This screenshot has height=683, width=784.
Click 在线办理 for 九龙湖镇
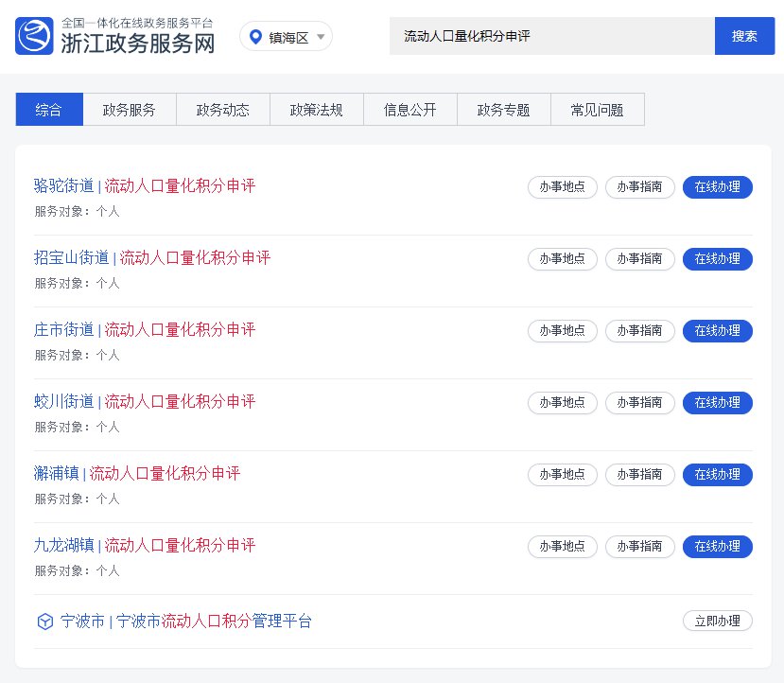coord(717,547)
